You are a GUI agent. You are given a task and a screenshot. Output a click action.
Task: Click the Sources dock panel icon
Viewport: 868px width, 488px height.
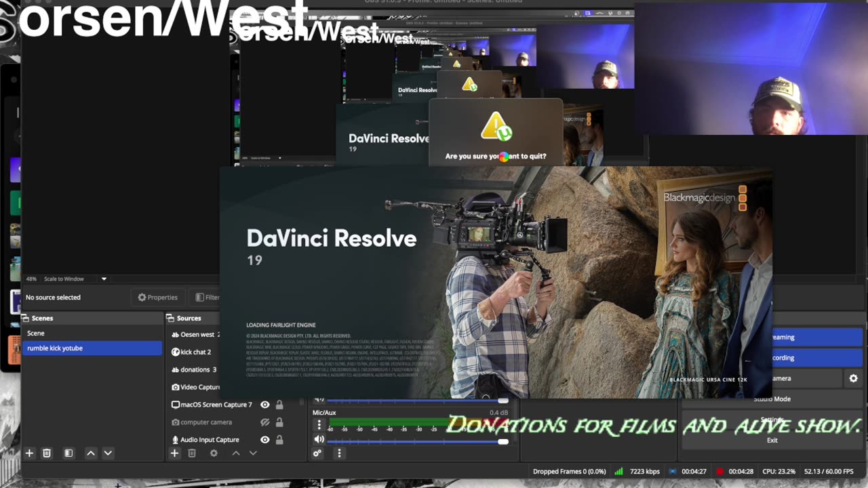[x=171, y=318]
